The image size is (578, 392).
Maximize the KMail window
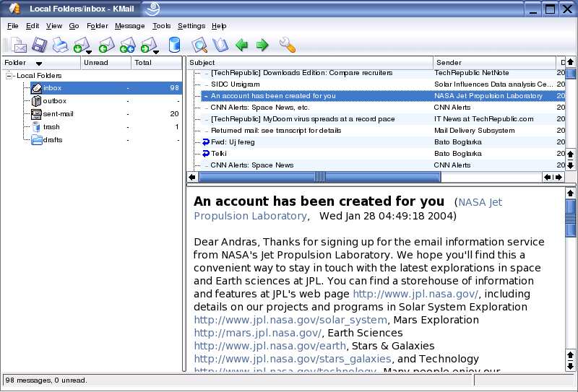(x=550, y=9)
